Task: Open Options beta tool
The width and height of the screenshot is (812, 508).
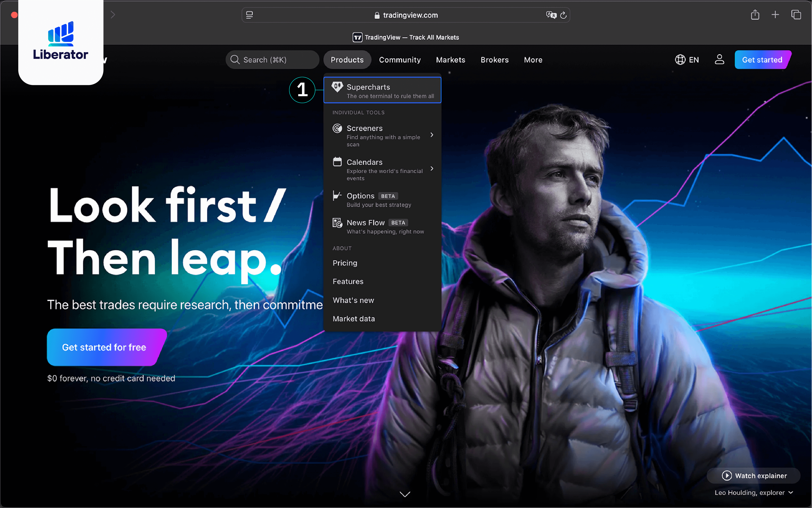Action: coord(382,200)
